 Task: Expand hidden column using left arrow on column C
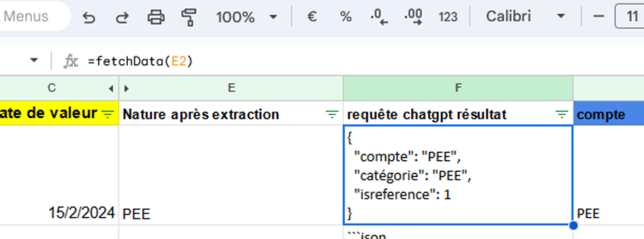[111, 88]
